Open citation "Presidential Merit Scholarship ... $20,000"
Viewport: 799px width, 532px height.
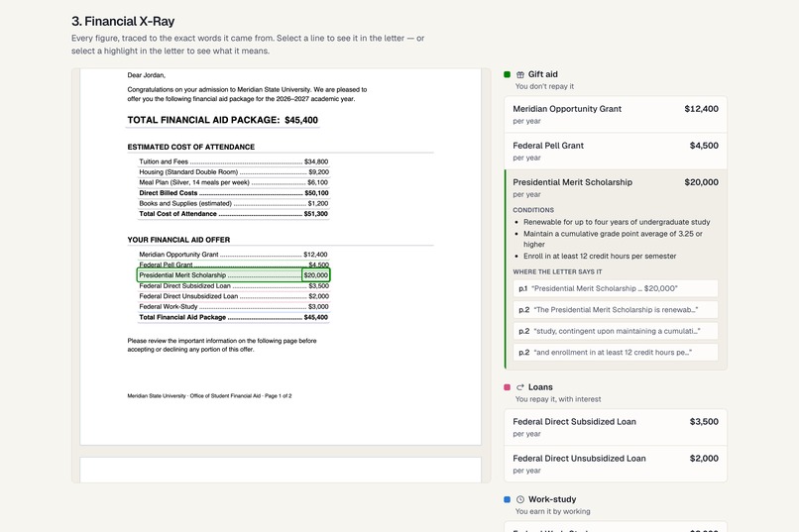(x=616, y=288)
